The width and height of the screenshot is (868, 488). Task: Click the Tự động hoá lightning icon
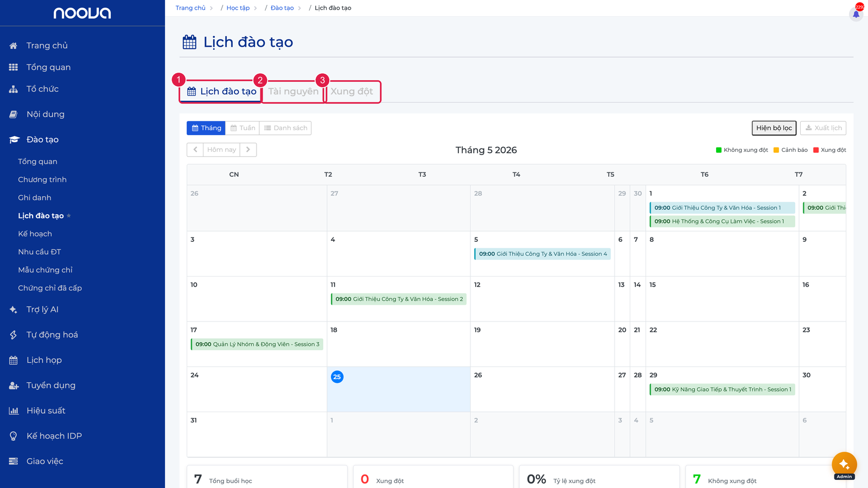pyautogui.click(x=14, y=335)
